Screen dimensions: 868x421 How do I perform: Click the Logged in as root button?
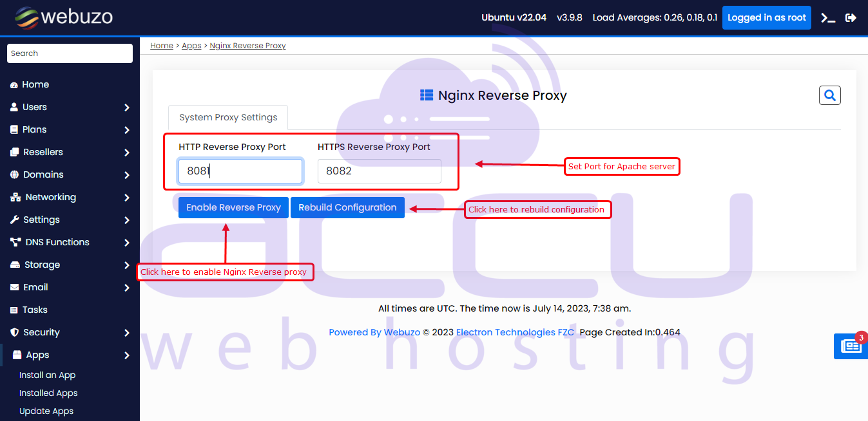click(767, 17)
